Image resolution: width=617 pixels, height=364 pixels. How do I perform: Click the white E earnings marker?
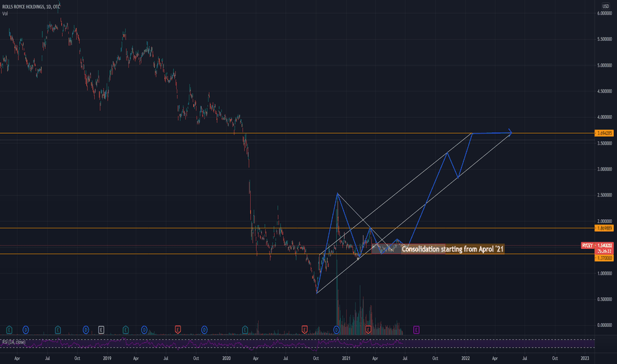101,330
